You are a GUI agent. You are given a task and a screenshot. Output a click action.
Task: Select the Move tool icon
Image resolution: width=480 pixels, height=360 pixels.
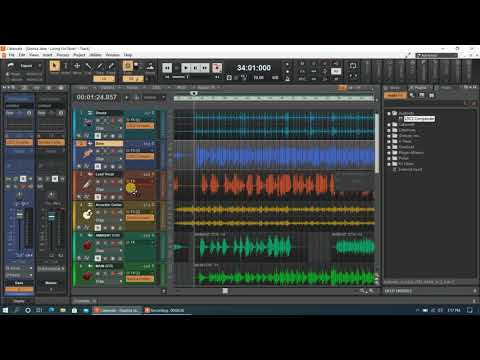point(77,66)
